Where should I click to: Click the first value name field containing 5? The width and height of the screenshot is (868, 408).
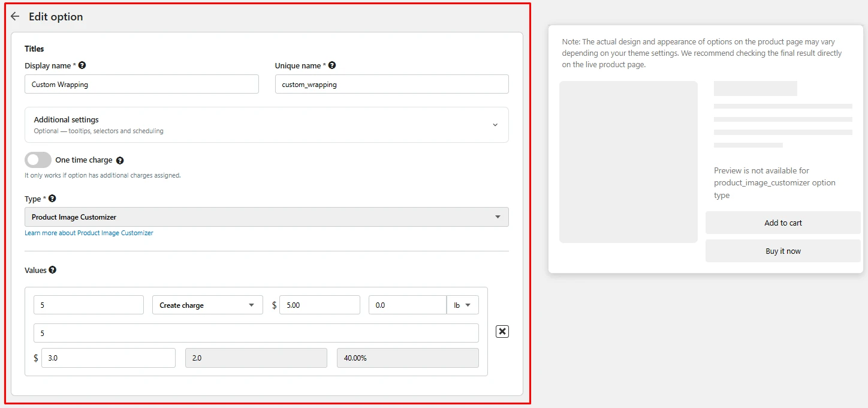point(89,305)
